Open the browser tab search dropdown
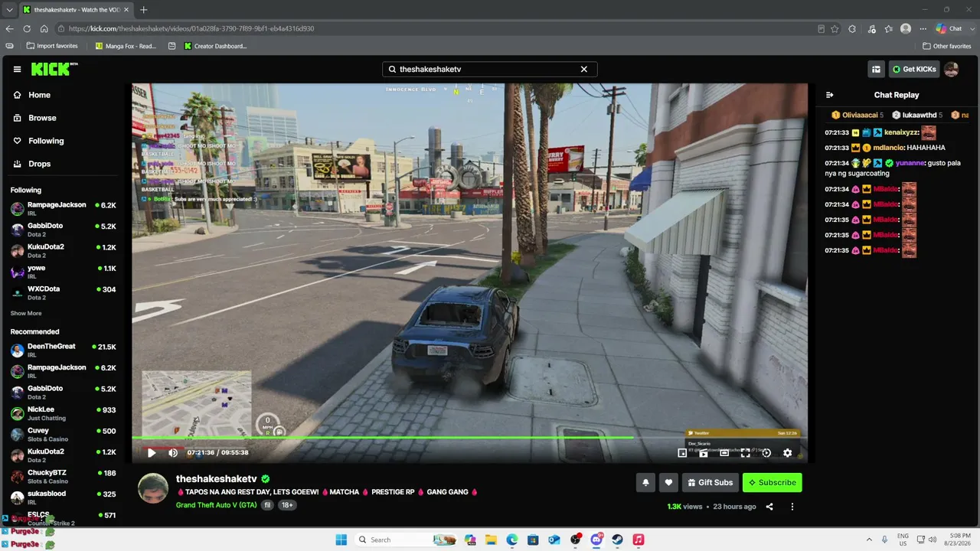Screen dimensions: 980x551 [9, 10]
